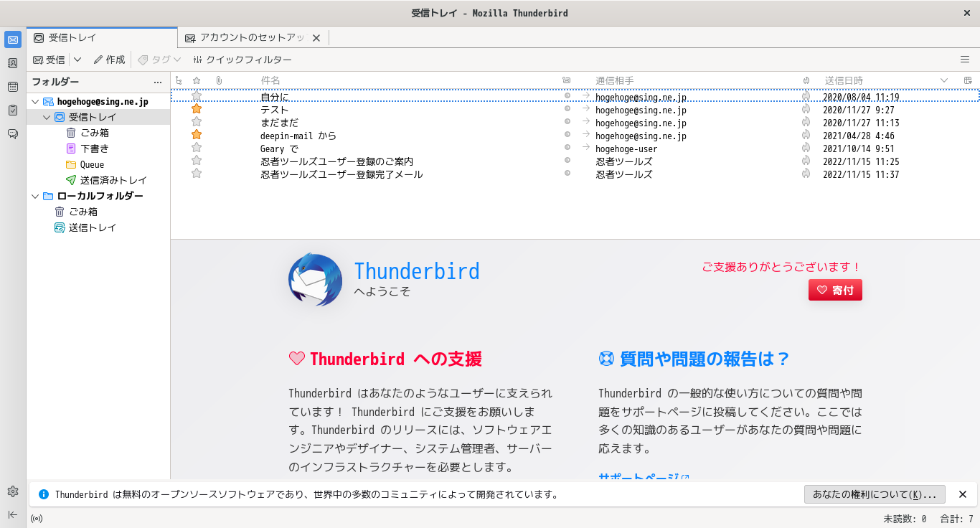Mark junk for 自分に message
The image size is (980, 528).
point(806,96)
